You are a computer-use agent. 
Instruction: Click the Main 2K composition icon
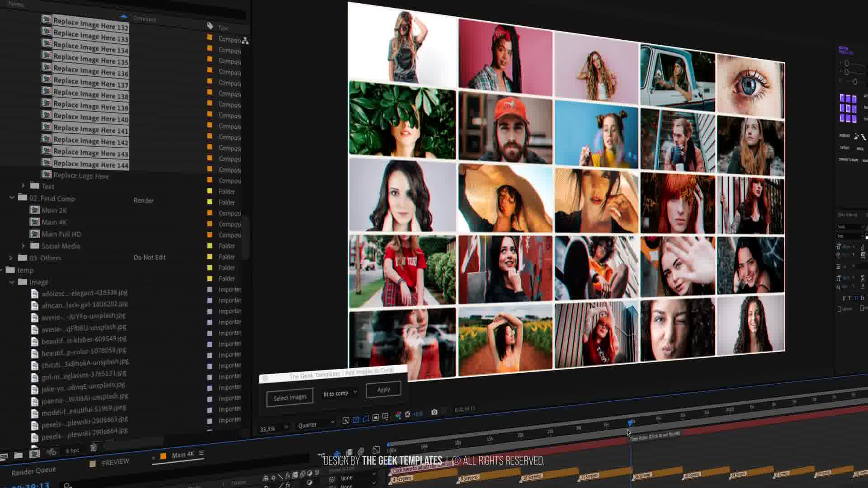click(x=34, y=210)
